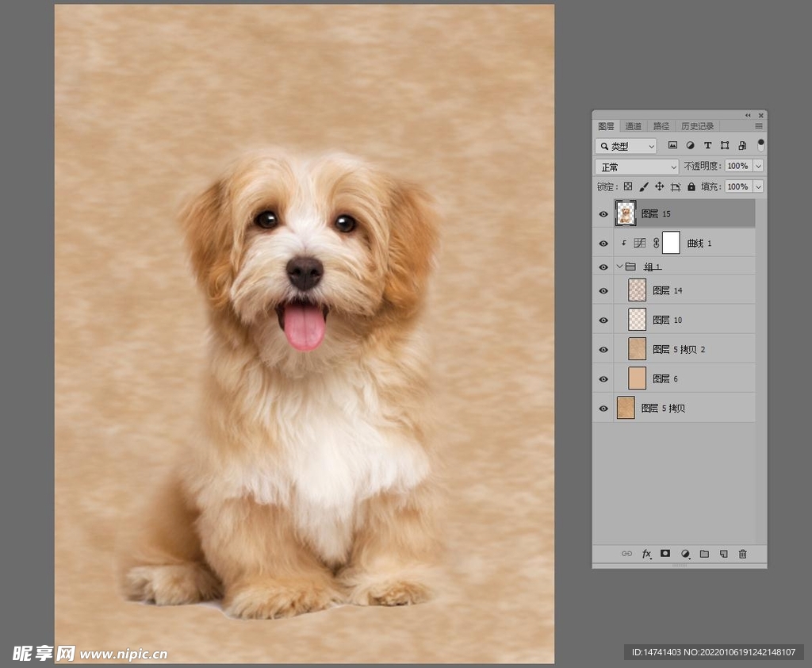The image size is (812, 668).
Task: Switch to 历史记录 tab
Action: (x=697, y=126)
